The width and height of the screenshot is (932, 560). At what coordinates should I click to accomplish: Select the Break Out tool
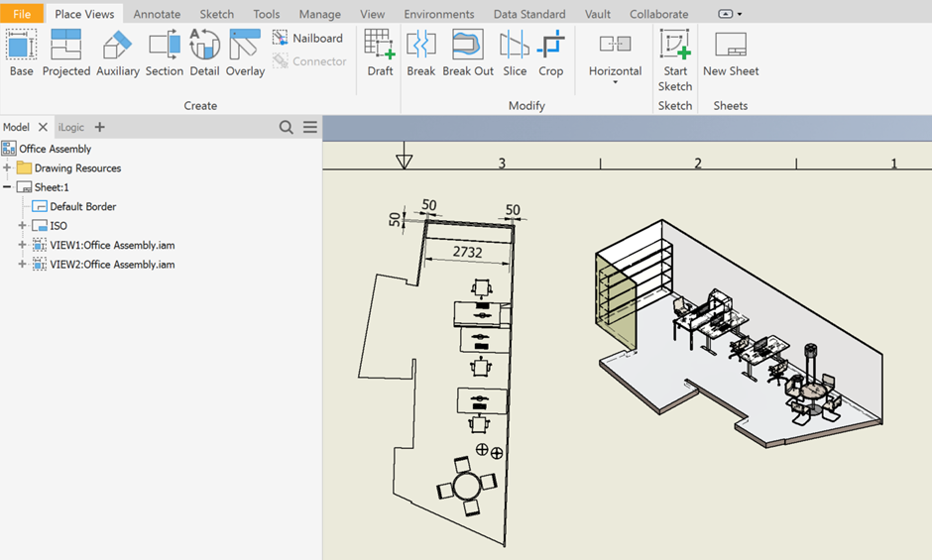coord(468,53)
